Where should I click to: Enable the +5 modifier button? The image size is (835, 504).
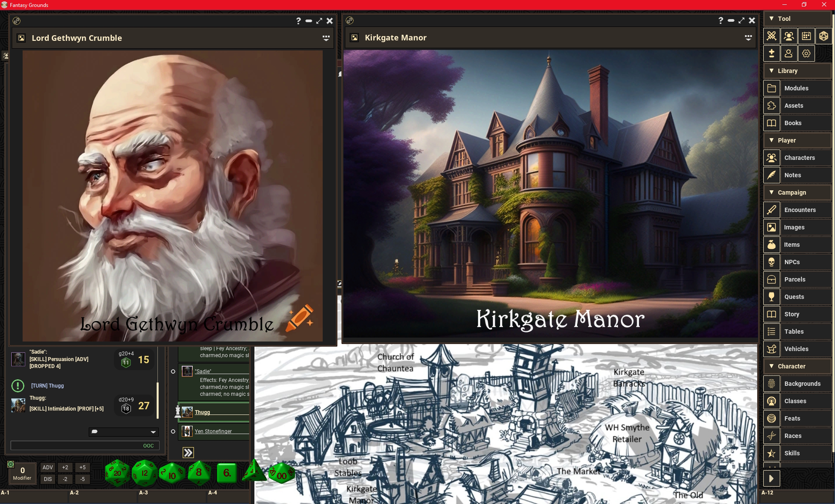pyautogui.click(x=83, y=468)
